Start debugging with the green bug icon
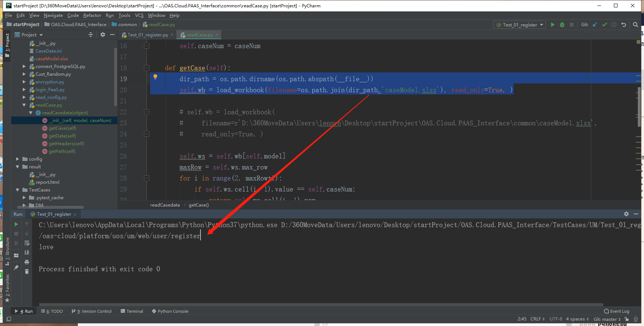This screenshot has width=644, height=326. click(562, 25)
